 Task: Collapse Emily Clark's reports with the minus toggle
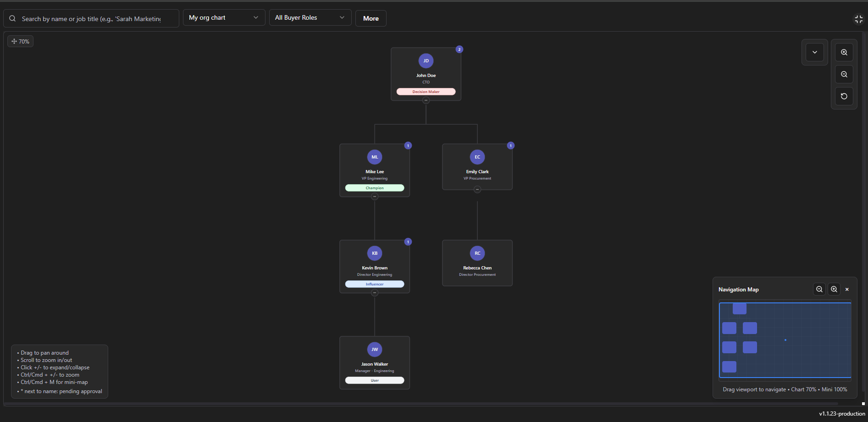[x=477, y=188]
